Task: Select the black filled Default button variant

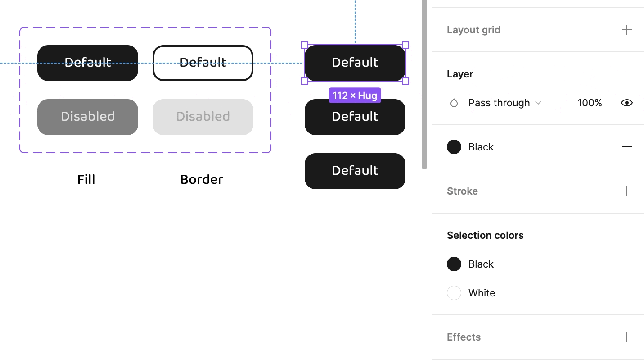Action: tap(88, 63)
